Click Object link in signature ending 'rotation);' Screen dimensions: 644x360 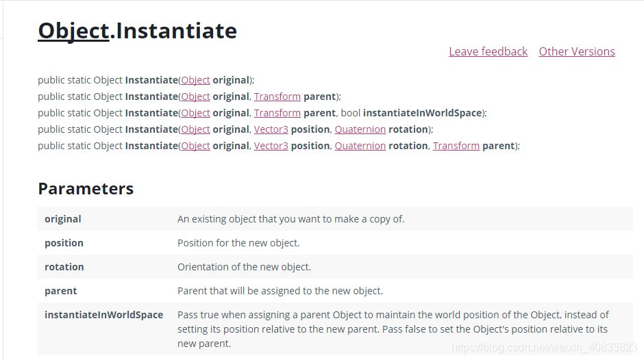tap(195, 129)
